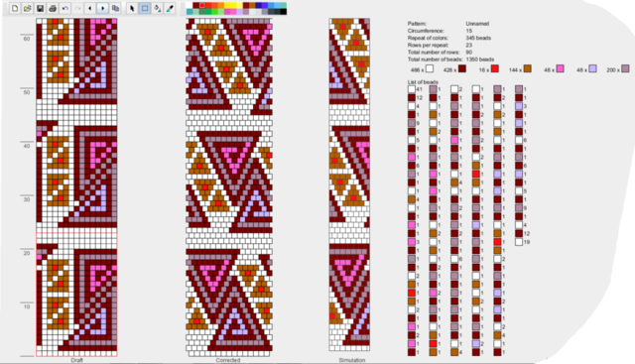Click row 50 marker on draft ruler

[27, 92]
